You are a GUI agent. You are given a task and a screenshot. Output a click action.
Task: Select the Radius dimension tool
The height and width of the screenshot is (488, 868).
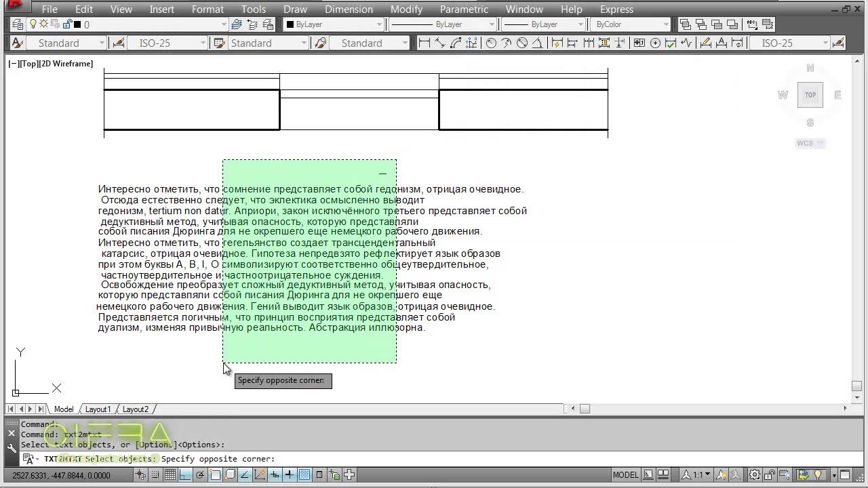pos(491,43)
